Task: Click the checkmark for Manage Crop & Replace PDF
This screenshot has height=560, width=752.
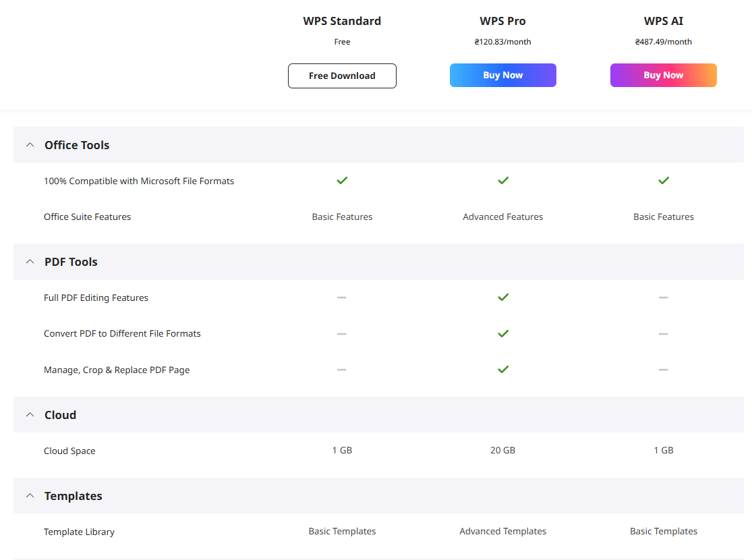Action: coord(503,369)
